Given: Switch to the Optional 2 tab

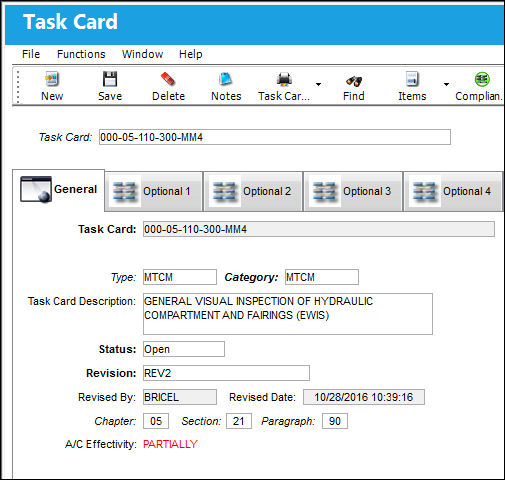Looking at the screenshot, I should pyautogui.click(x=253, y=191).
